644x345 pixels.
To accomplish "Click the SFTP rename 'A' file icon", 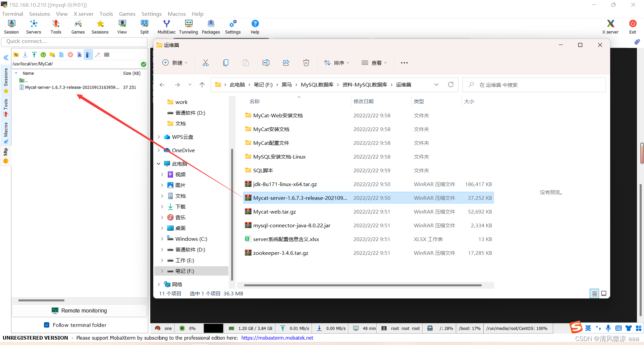I will pos(79,55).
